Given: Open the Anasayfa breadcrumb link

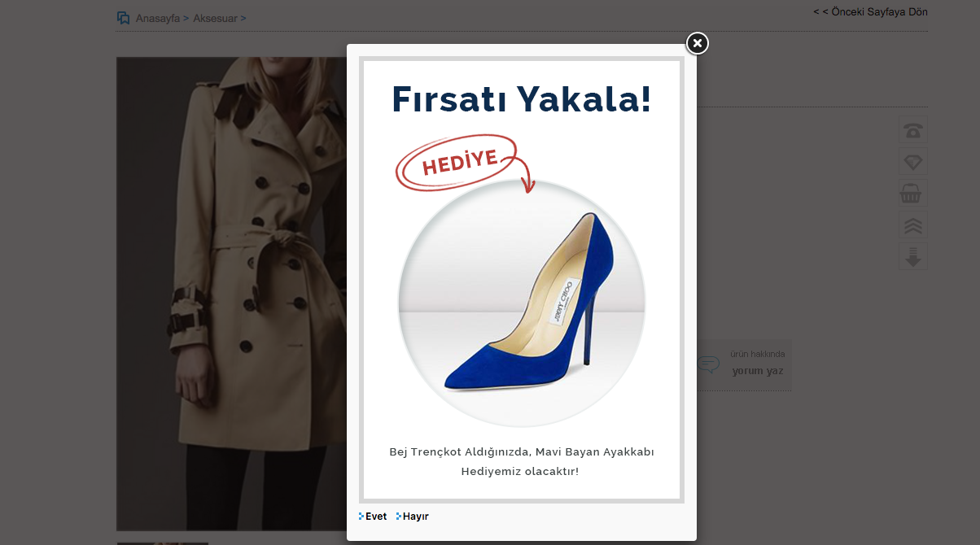Looking at the screenshot, I should (x=158, y=18).
